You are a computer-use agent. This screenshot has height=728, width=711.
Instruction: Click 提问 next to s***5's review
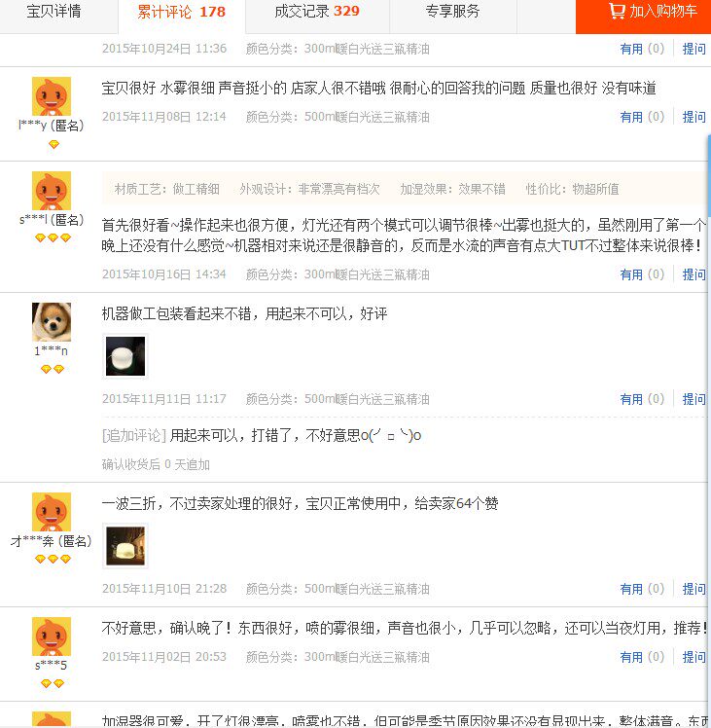click(693, 657)
